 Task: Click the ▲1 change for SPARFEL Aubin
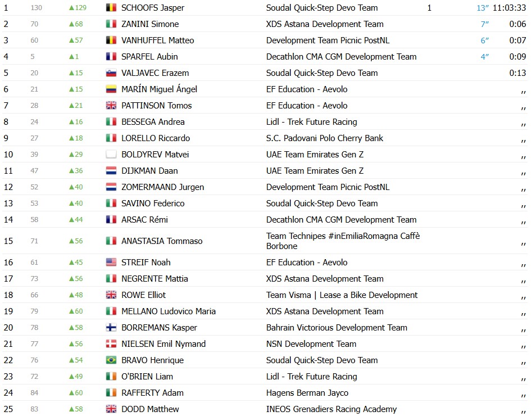(x=74, y=57)
